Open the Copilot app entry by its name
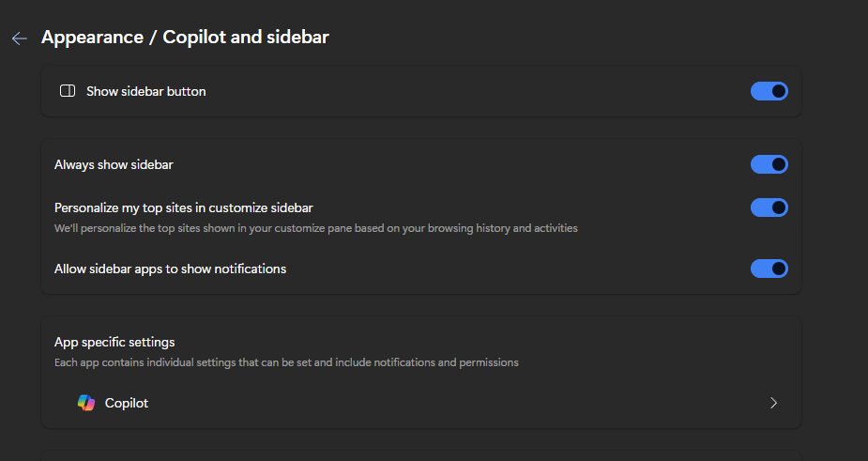This screenshot has height=461, width=868. tap(127, 403)
